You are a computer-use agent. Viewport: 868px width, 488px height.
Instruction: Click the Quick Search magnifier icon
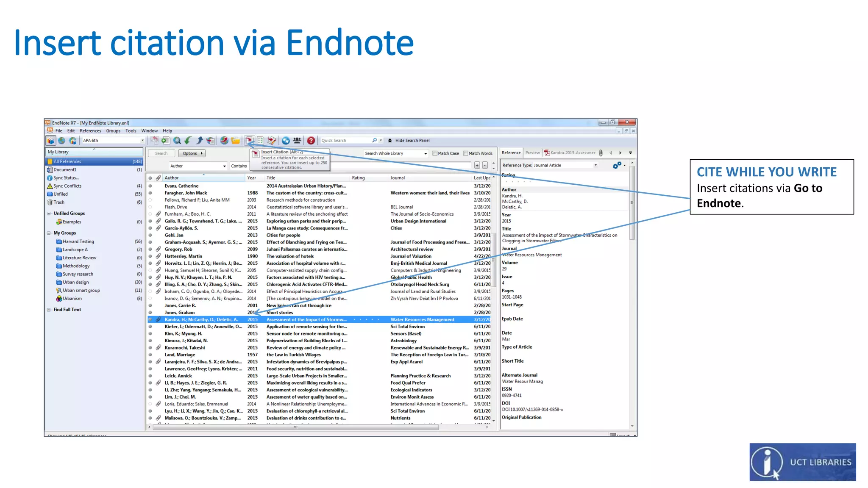point(374,140)
